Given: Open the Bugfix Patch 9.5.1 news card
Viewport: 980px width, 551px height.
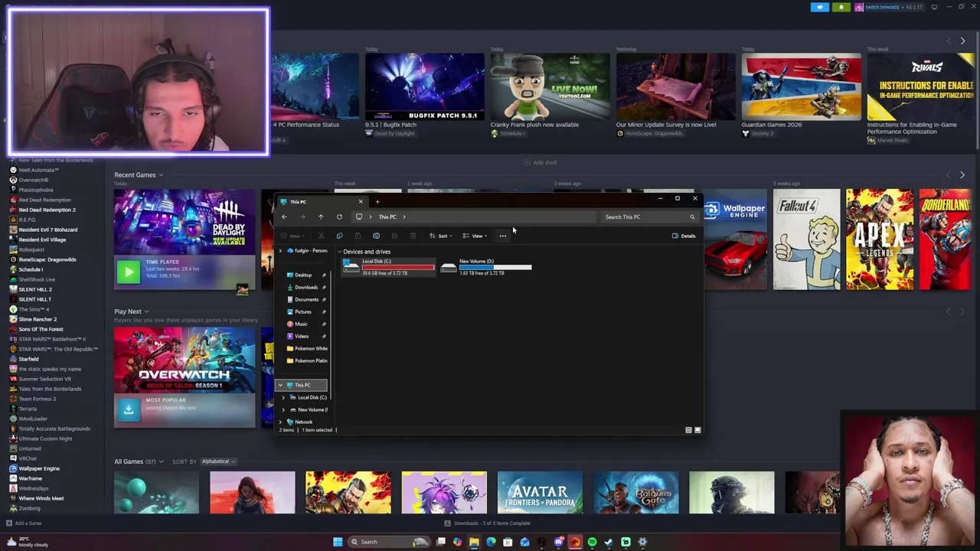Looking at the screenshot, I should (x=424, y=95).
